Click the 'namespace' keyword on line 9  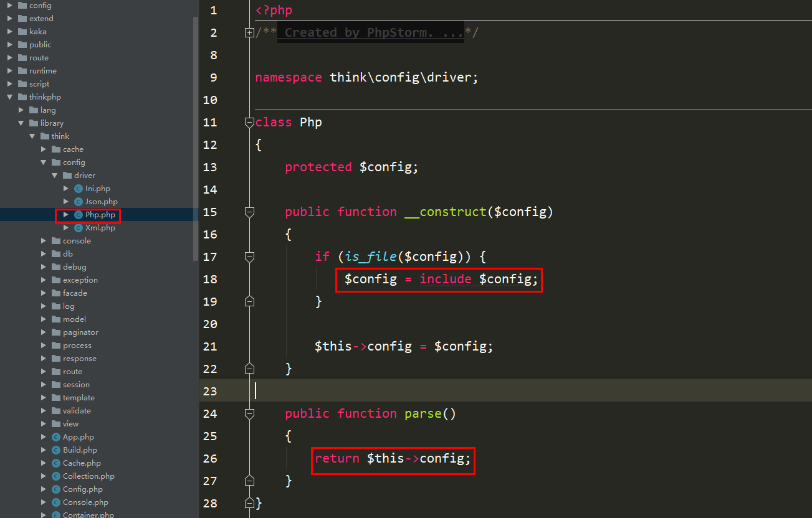(x=289, y=77)
